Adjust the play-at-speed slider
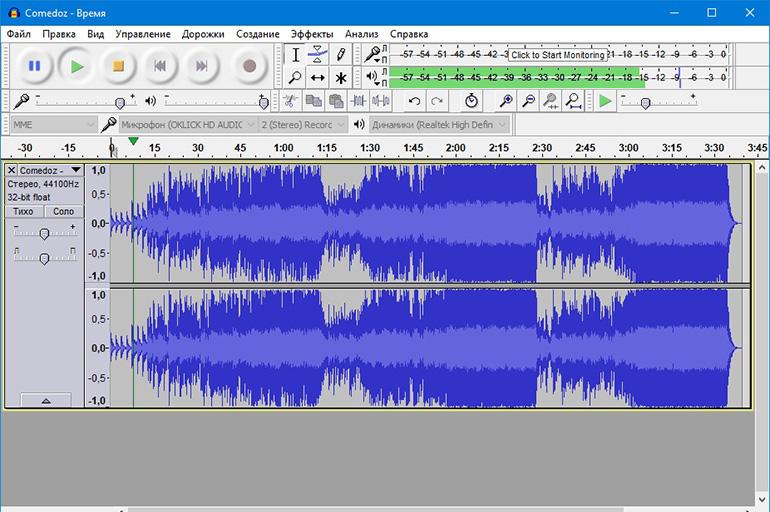The width and height of the screenshot is (770, 512). pos(658,102)
